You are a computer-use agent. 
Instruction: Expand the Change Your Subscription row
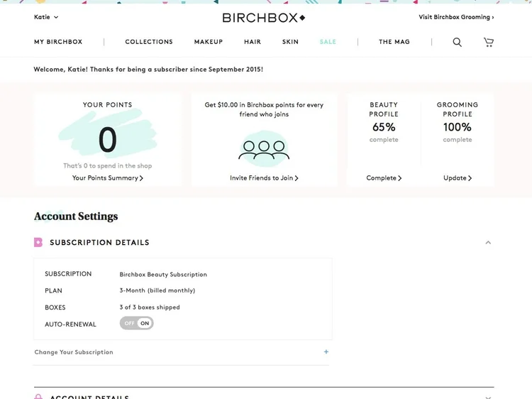click(x=181, y=352)
